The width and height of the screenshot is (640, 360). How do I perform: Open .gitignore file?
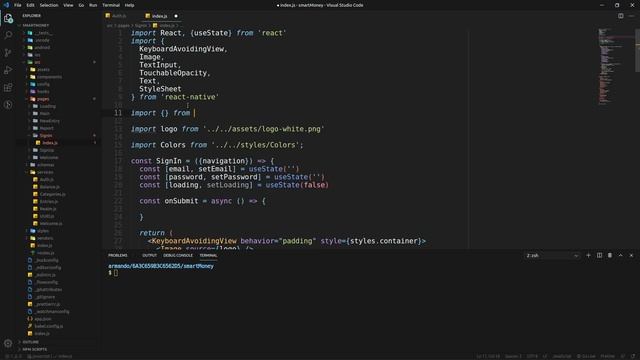[45, 297]
